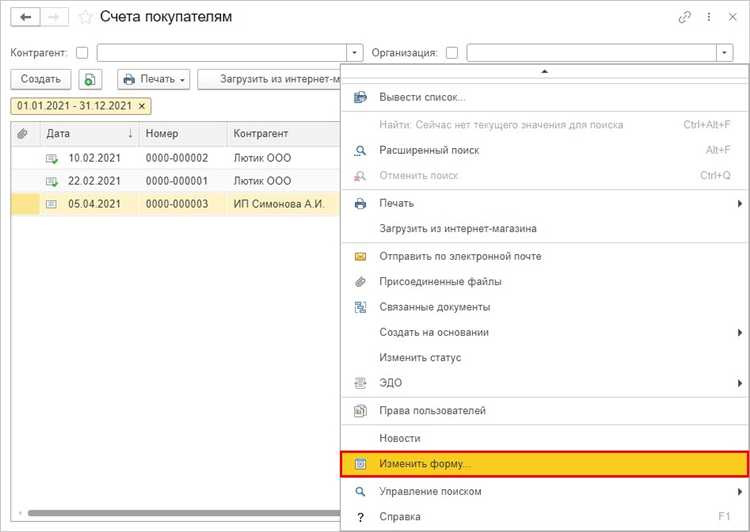750x532 pixels.
Task: Close the Счета покупателям form
Action: [732, 17]
